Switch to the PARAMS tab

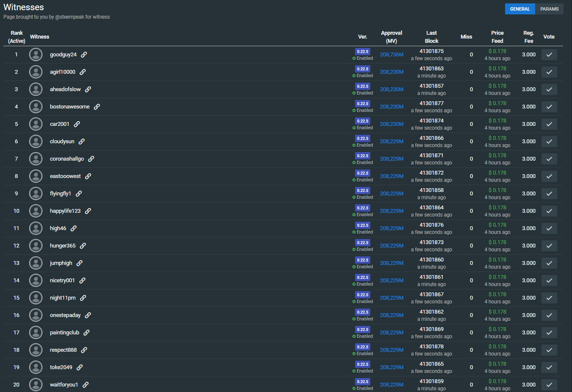pyautogui.click(x=549, y=9)
